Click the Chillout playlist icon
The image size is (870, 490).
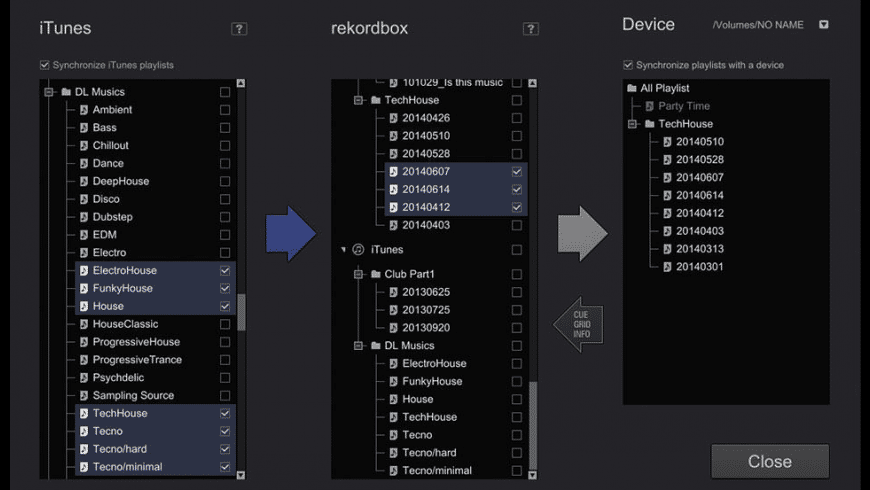click(x=84, y=145)
